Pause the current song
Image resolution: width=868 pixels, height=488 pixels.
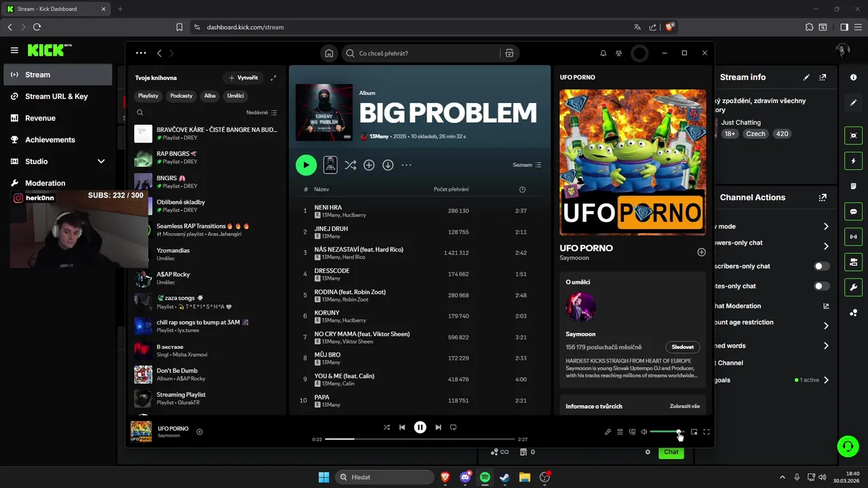[x=420, y=427]
